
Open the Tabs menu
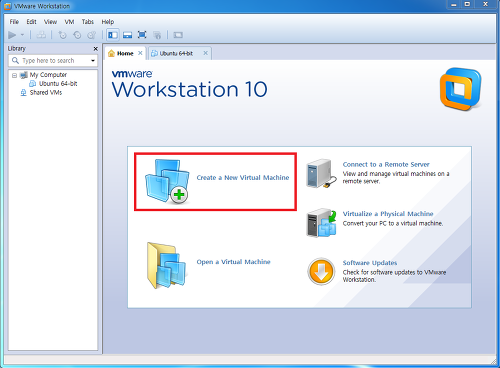pos(88,22)
